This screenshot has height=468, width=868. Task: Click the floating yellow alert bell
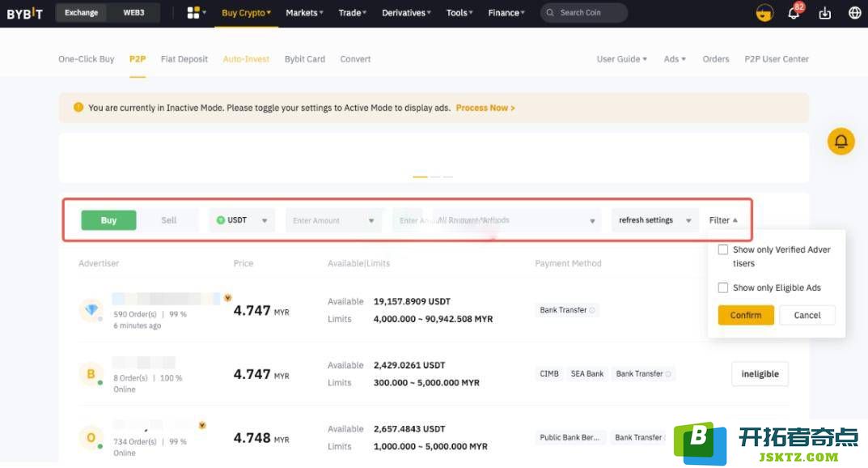[840, 141]
